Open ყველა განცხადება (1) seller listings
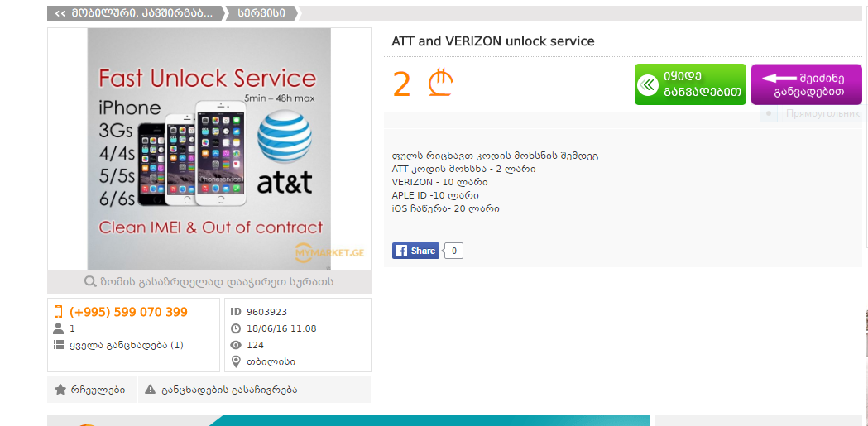 point(127,345)
